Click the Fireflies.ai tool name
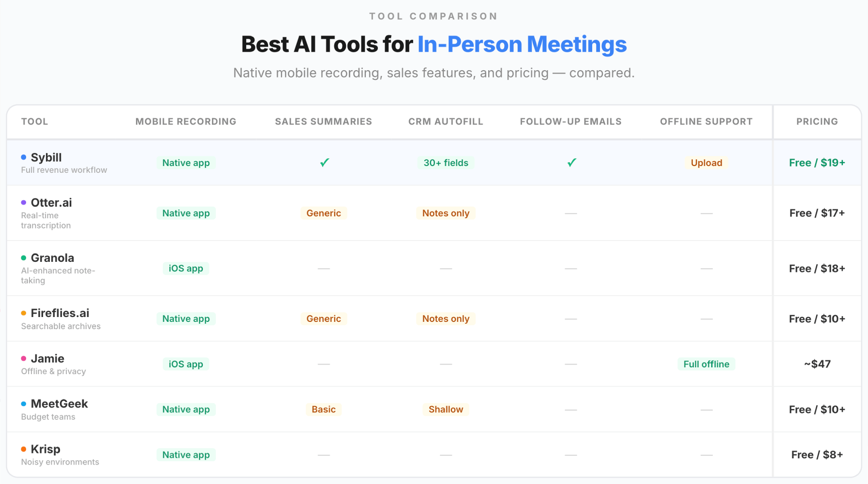 pos(60,313)
